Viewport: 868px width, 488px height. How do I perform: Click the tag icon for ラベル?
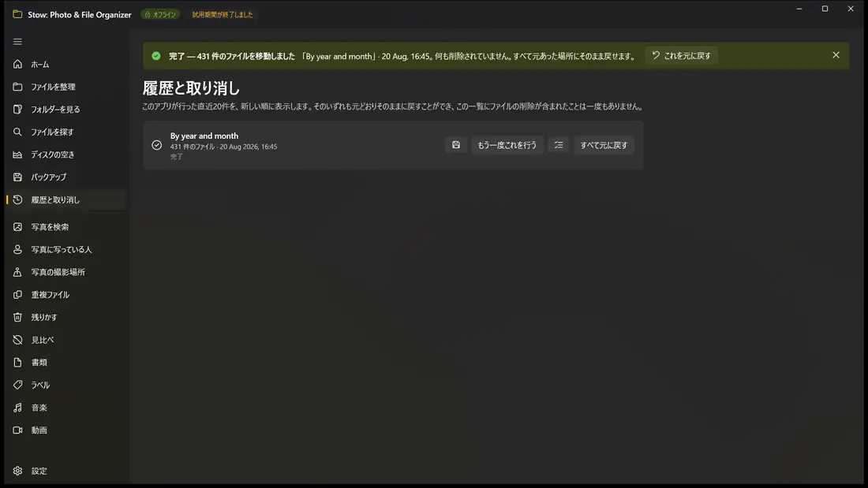(17, 385)
